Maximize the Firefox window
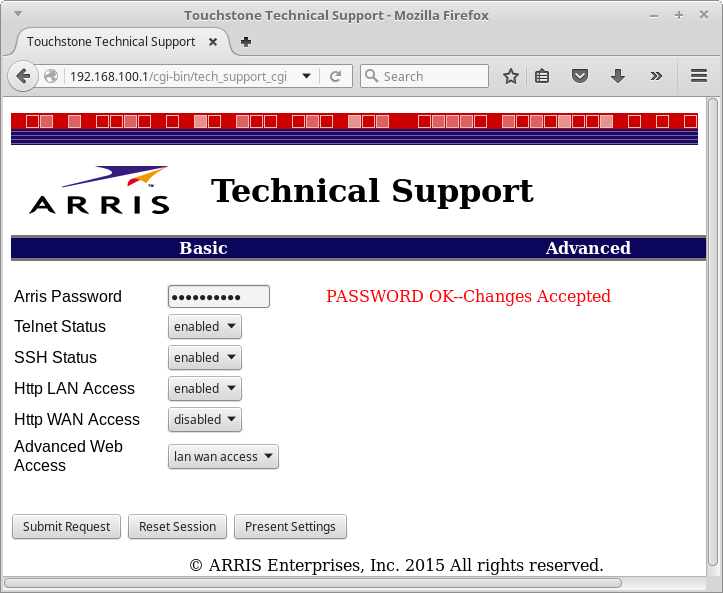Viewport: 723px width, 593px height. (679, 16)
